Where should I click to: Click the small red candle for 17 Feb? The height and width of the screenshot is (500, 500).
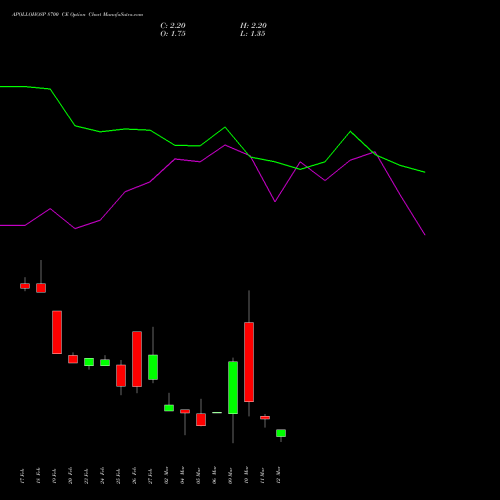pos(25,286)
